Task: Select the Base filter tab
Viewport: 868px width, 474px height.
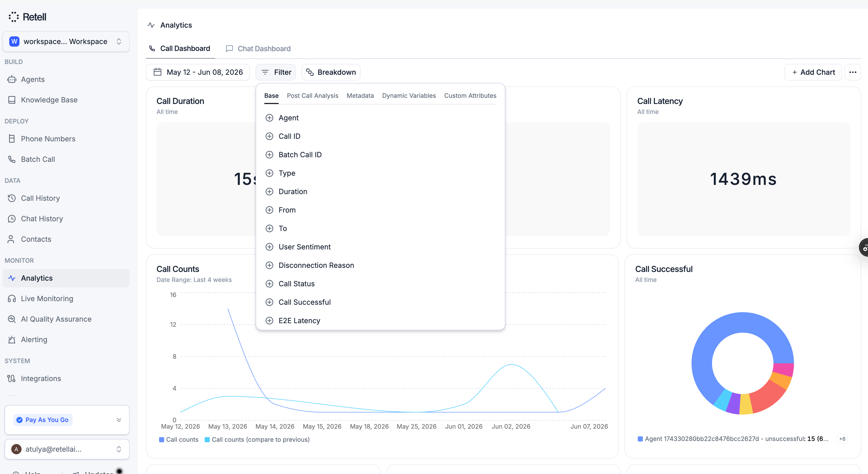Action: coord(271,96)
